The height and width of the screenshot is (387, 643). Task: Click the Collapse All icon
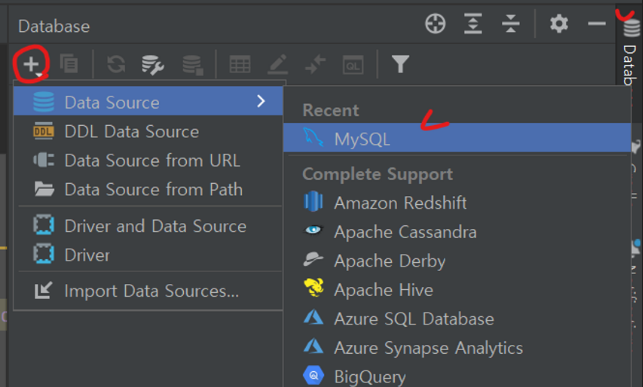[511, 23]
